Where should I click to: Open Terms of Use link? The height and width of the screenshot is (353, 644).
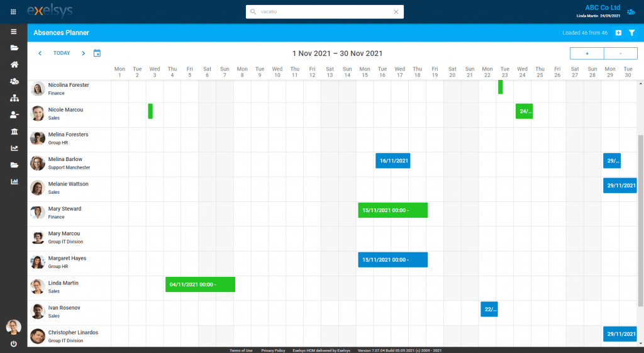(241, 350)
